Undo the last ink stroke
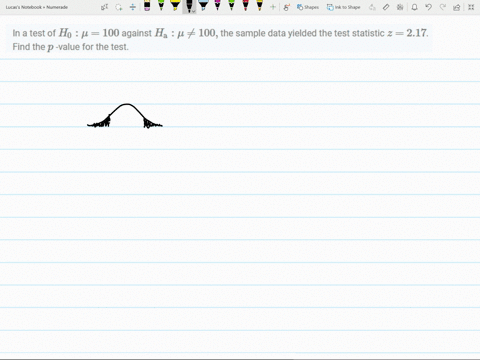This screenshot has width=480, height=360. coord(429,7)
